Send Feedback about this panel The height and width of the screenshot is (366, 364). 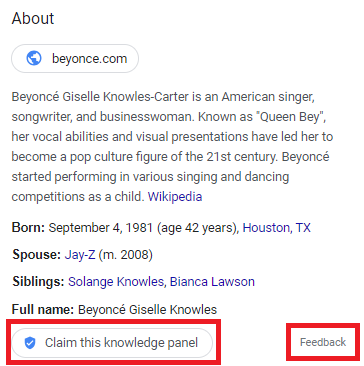(x=323, y=342)
